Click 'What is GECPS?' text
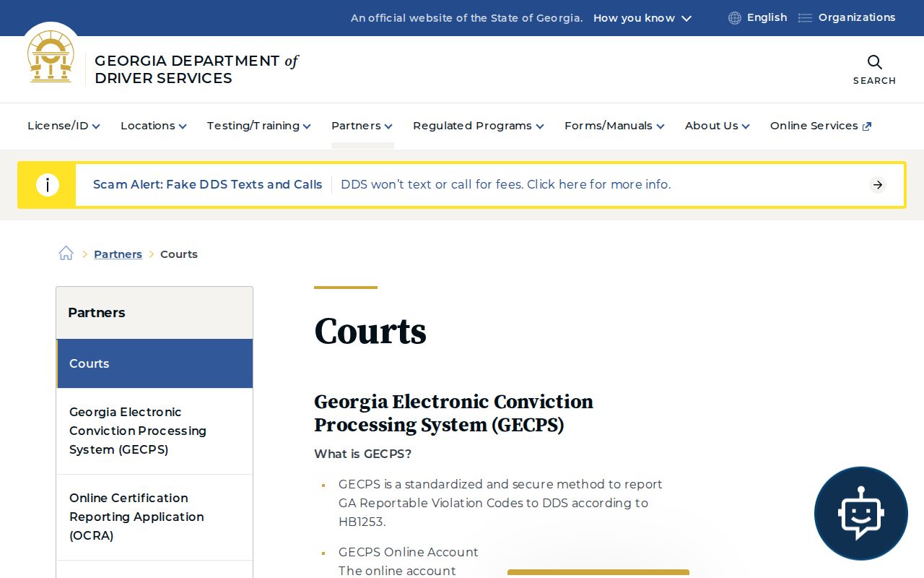The height and width of the screenshot is (578, 924). (362, 454)
